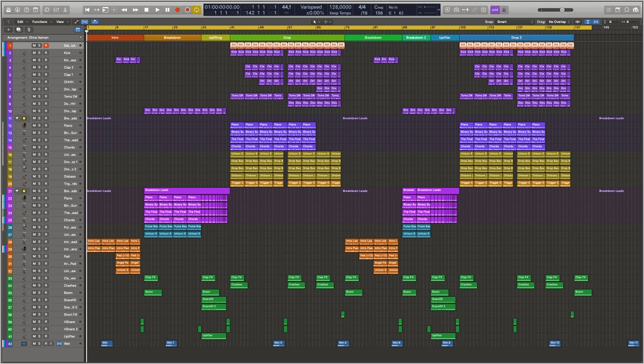The image size is (644, 364).
Task: Select the Intro arrangement marker
Action: 115,38
